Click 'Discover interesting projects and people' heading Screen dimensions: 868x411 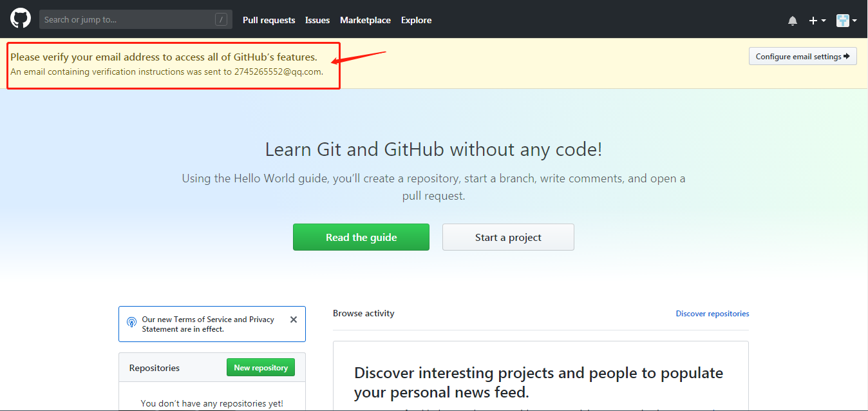point(538,382)
